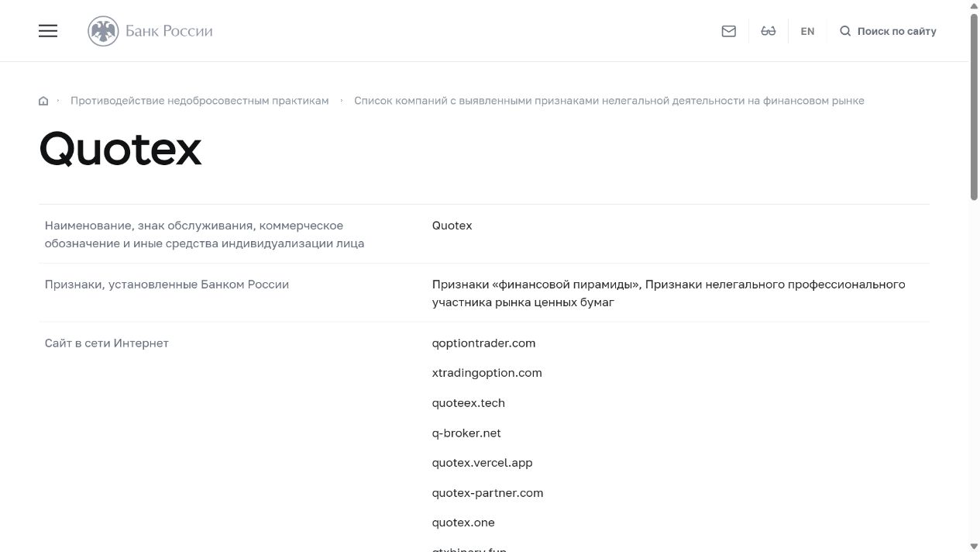Click the Банк России logo text

tap(169, 31)
